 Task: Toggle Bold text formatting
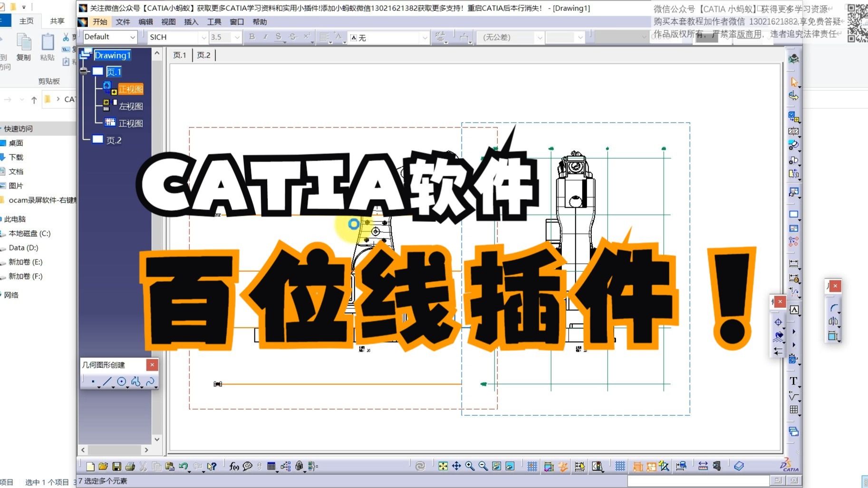252,37
